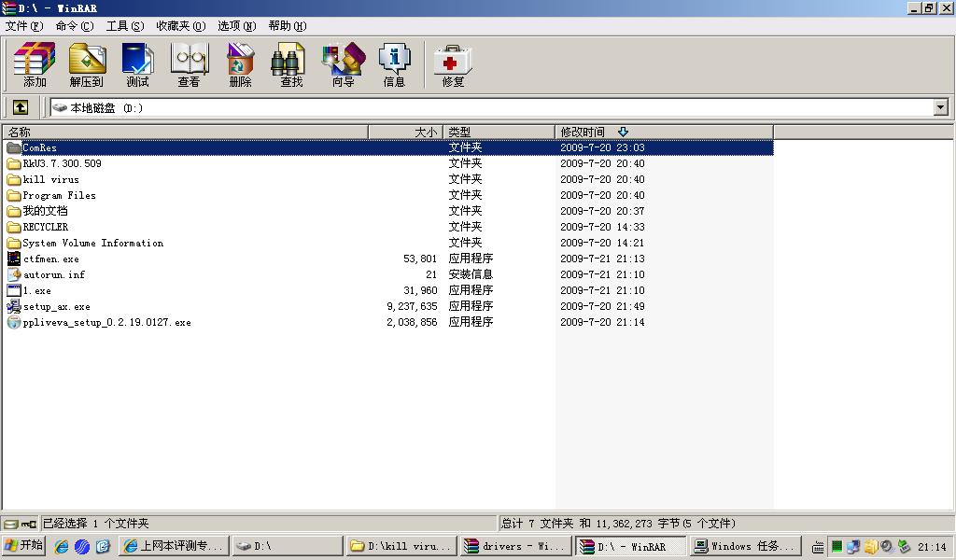This screenshot has height=560, width=956.
Task: Sort by 名称 column header
Action: pyautogui.click(x=186, y=132)
